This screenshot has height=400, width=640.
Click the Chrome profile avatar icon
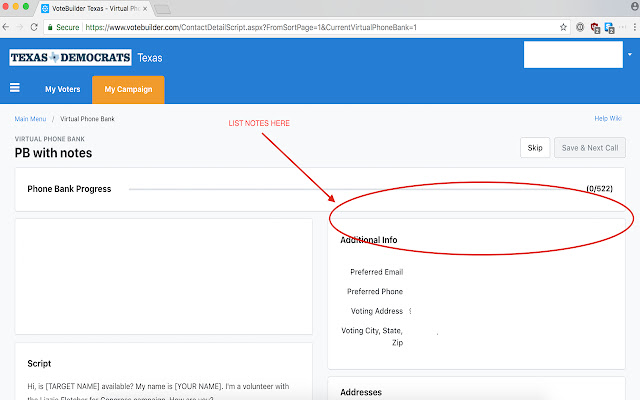click(x=635, y=7)
